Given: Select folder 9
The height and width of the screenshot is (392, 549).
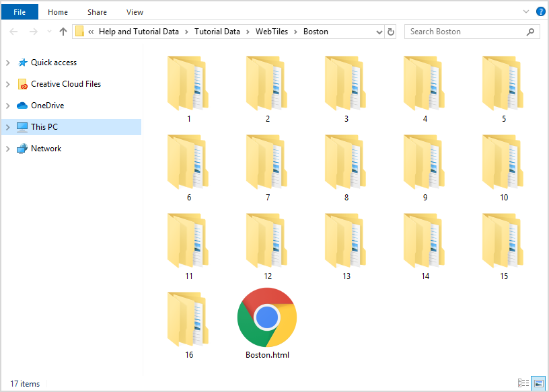Looking at the screenshot, I should [x=425, y=162].
